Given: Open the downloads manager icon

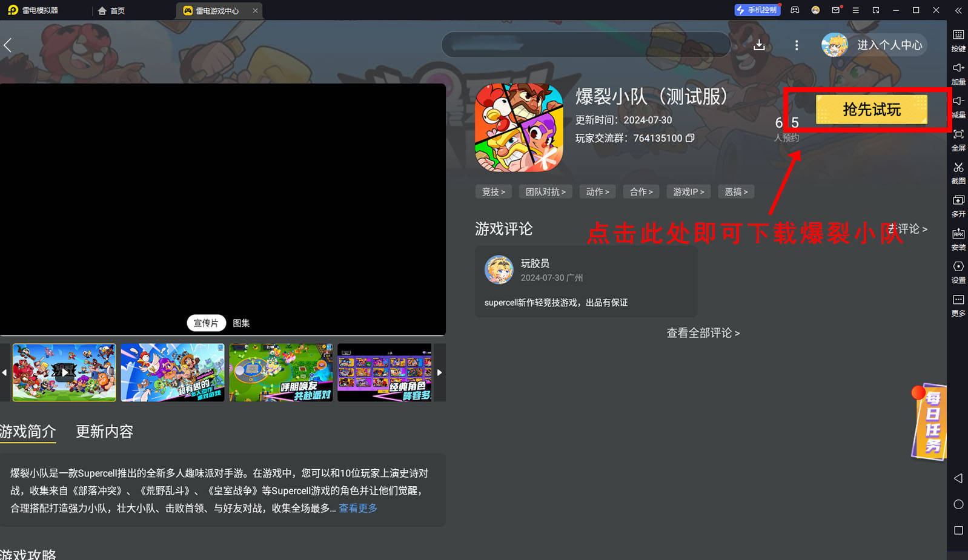Looking at the screenshot, I should [x=759, y=45].
